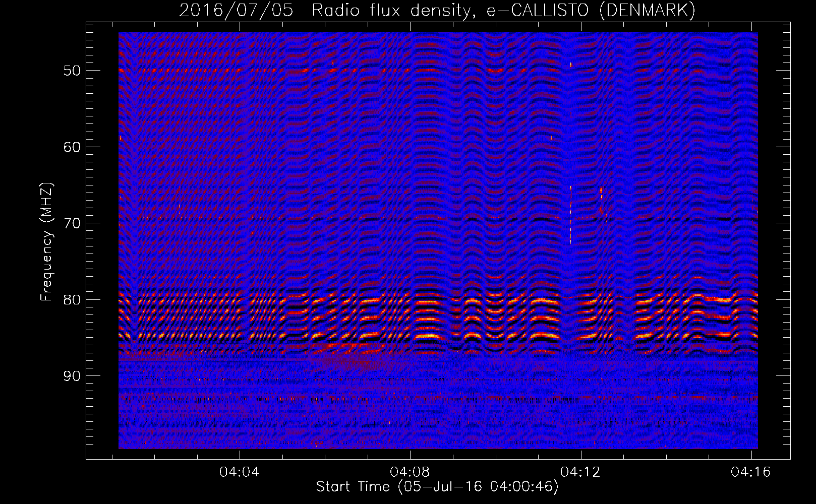
Task: Click the 04:08 time tick label
Action: pos(410,472)
